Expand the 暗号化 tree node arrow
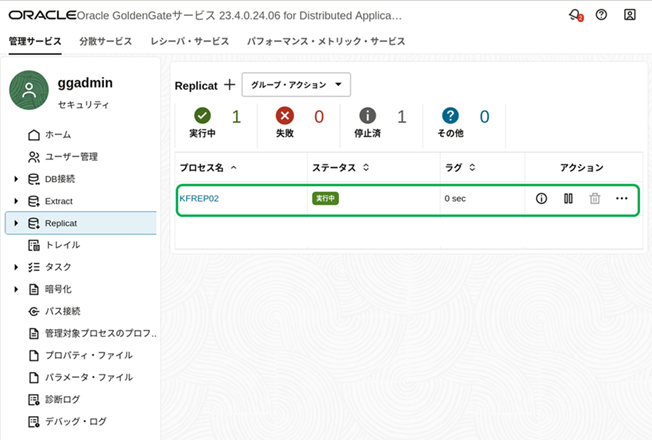 pos(16,289)
